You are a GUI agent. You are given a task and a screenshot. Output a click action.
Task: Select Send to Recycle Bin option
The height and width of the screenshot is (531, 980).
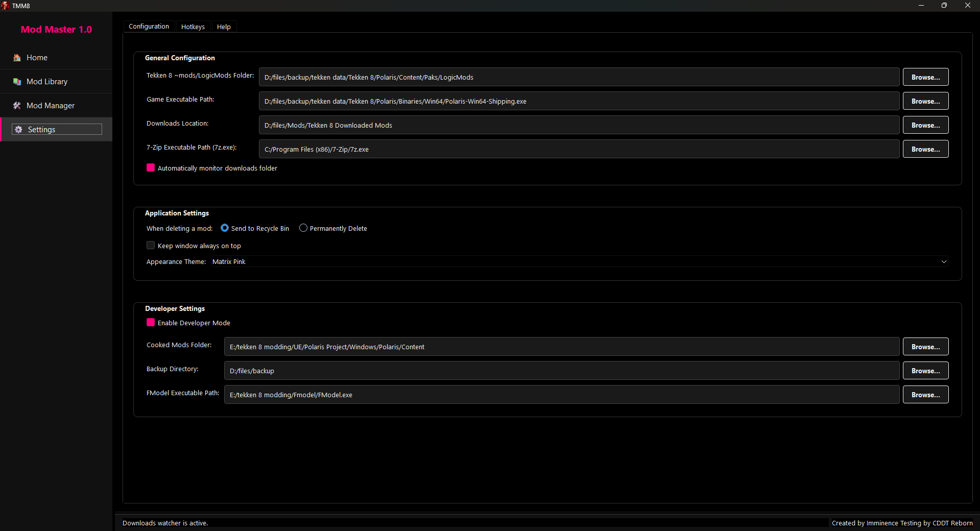[225, 228]
